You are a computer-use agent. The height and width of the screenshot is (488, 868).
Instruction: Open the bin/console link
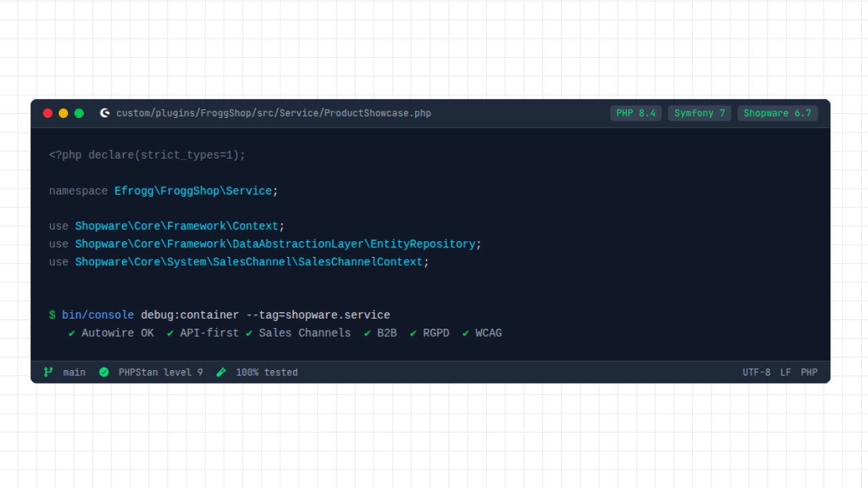click(x=98, y=314)
